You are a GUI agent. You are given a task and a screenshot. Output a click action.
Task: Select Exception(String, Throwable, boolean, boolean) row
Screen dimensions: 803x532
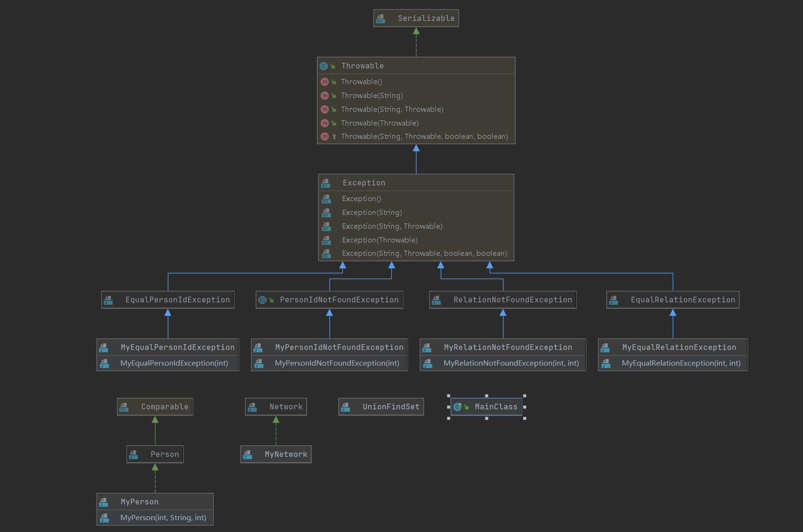(416, 253)
